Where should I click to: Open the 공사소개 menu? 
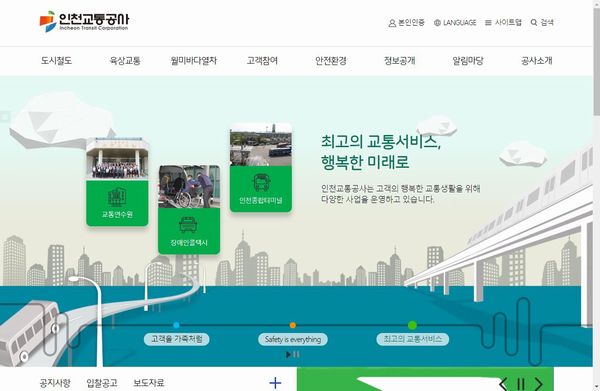pos(536,60)
